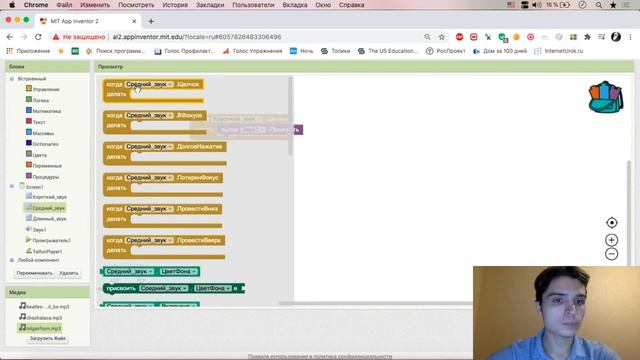The image size is (640, 360).
Task: Open the Приложения bookmarks shortcut
Action: coord(28,51)
